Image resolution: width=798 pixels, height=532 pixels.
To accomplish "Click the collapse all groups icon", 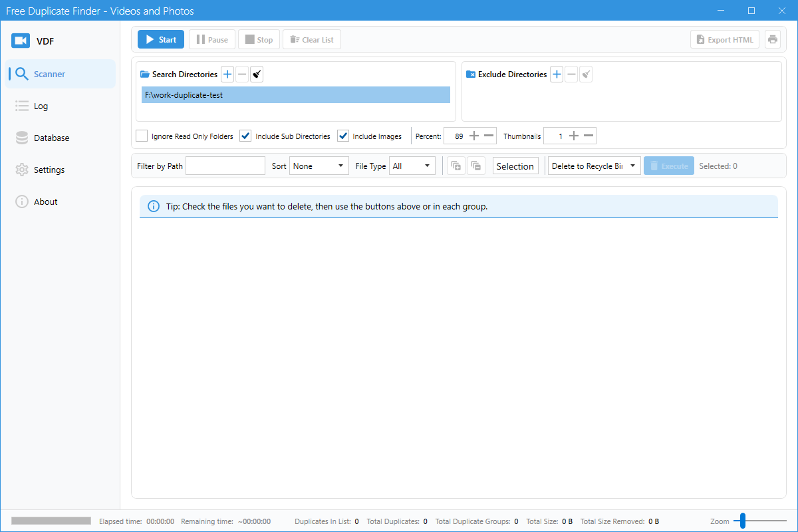I will [476, 166].
